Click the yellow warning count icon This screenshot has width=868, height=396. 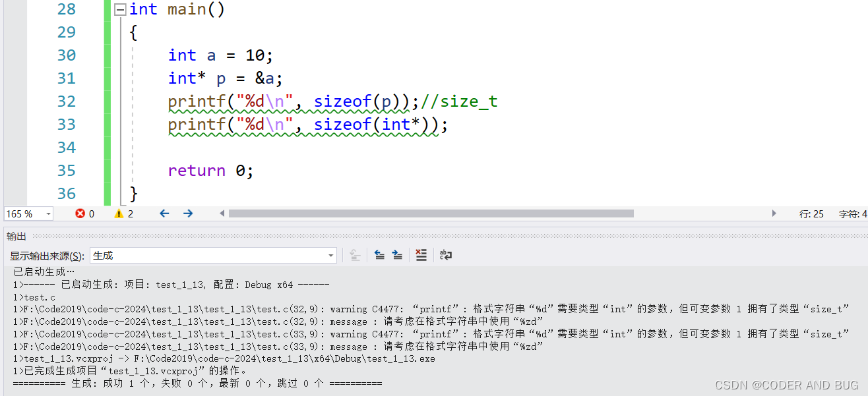pyautogui.click(x=119, y=213)
